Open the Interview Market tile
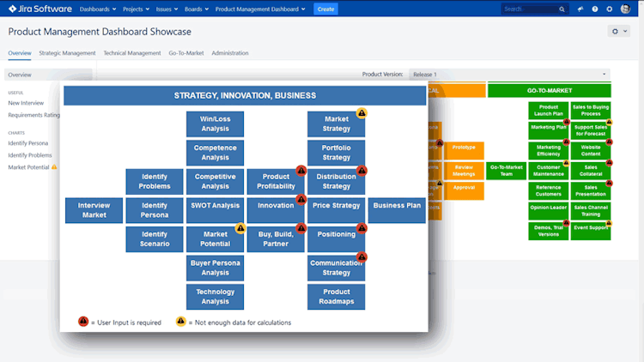The width and height of the screenshot is (644, 362). [x=94, y=210]
